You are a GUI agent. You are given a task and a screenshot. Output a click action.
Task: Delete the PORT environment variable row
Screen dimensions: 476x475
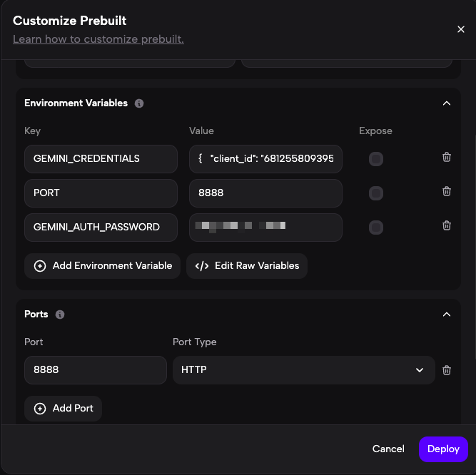pyautogui.click(x=447, y=192)
